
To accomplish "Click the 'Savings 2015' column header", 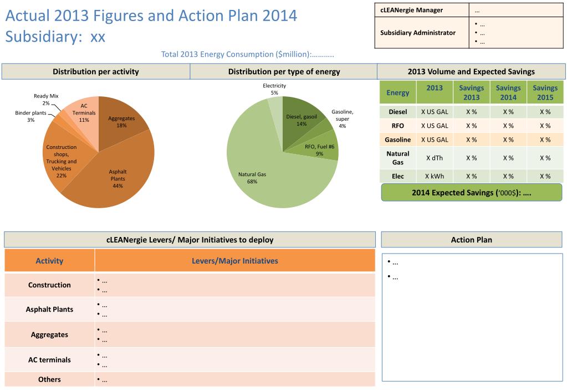I will (545, 92).
